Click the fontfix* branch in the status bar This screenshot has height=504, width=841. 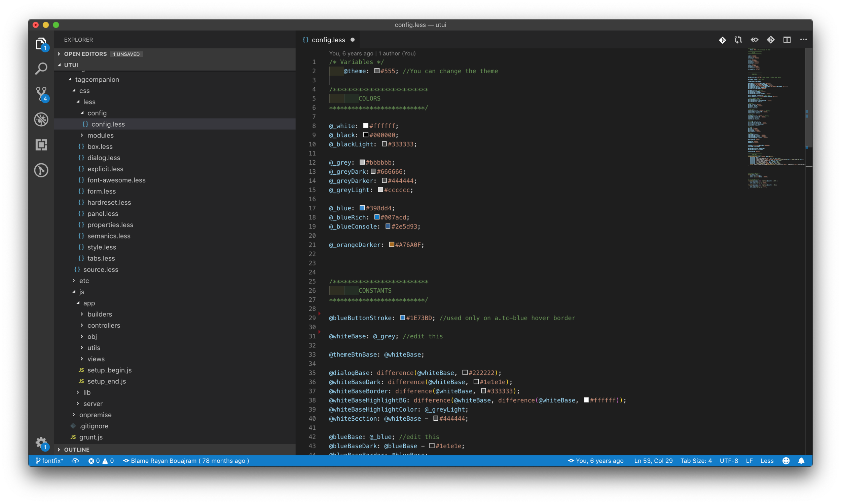coord(50,461)
